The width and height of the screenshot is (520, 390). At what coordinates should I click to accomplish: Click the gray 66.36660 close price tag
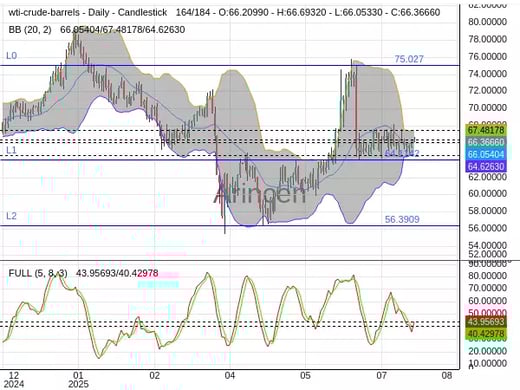click(486, 142)
